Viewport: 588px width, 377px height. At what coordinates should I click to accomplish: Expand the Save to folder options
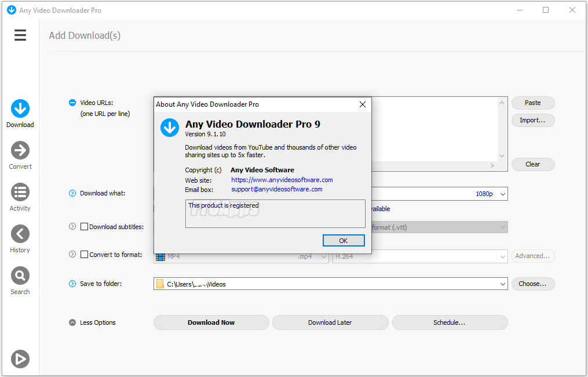tap(72, 284)
